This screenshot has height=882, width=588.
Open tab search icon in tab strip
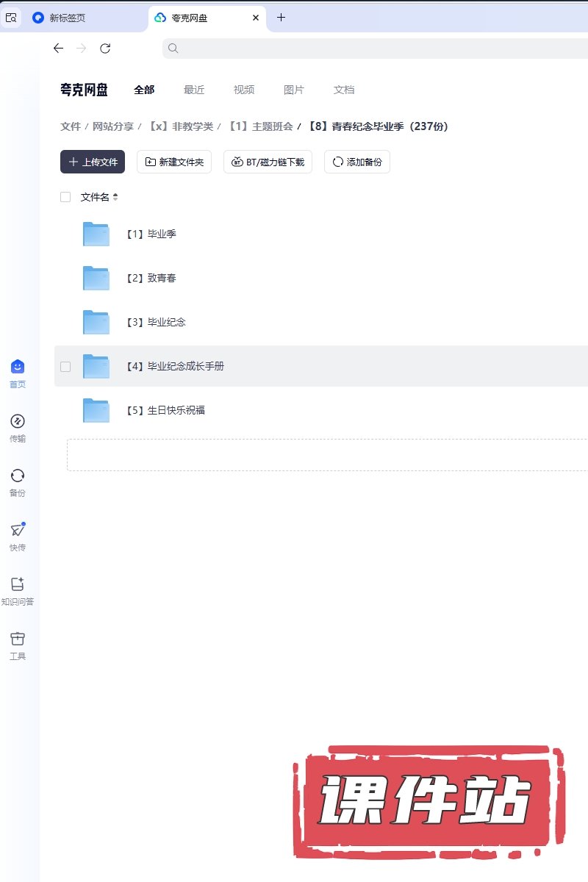point(11,18)
